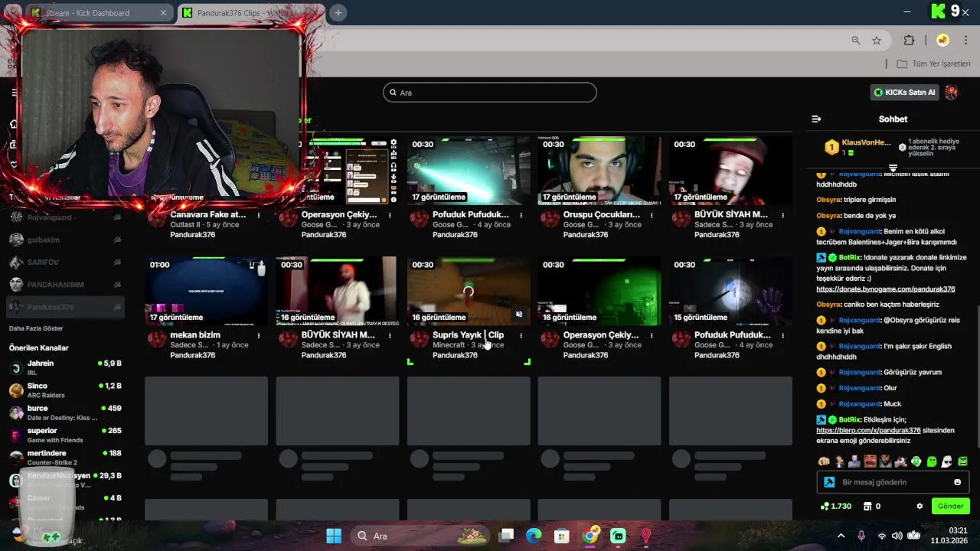Open options for Canavara Fake at clip

[x=259, y=215]
